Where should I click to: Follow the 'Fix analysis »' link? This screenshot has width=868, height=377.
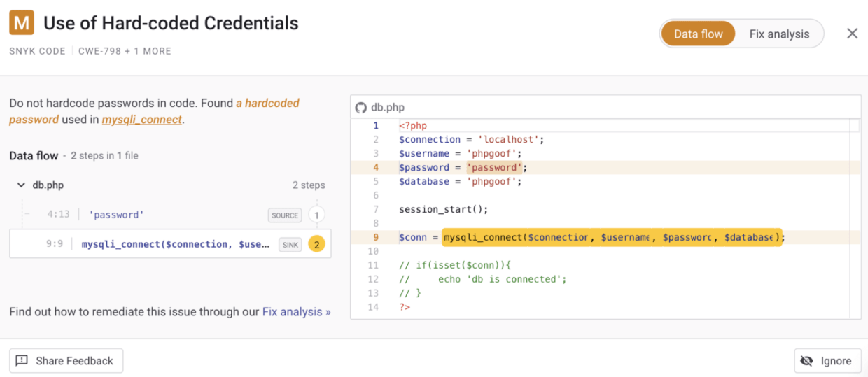297,312
